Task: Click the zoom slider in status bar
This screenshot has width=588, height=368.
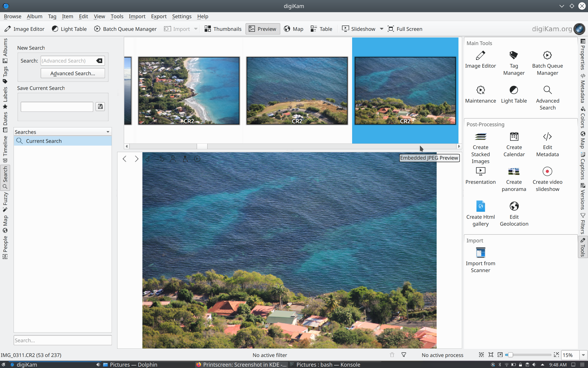Action: coord(528,355)
